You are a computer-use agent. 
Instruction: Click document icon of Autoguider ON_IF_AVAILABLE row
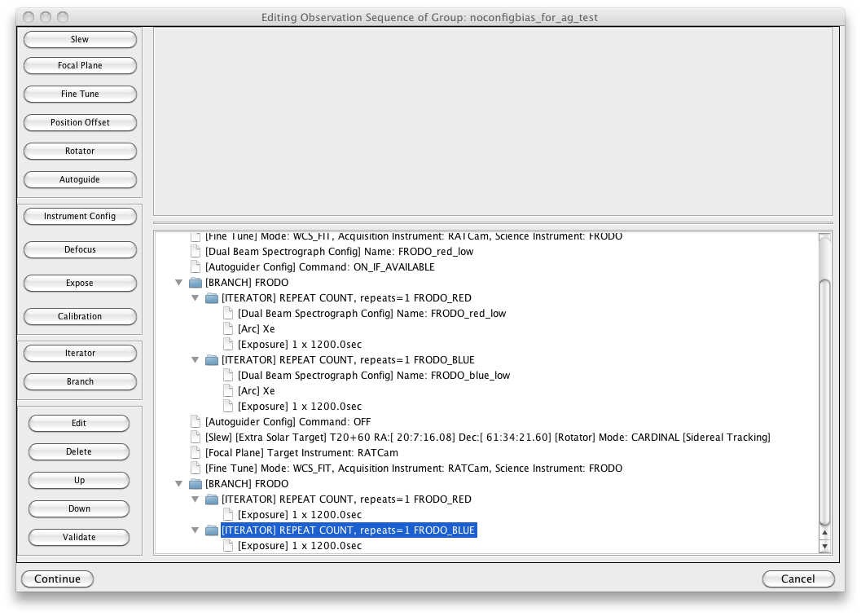pos(195,267)
